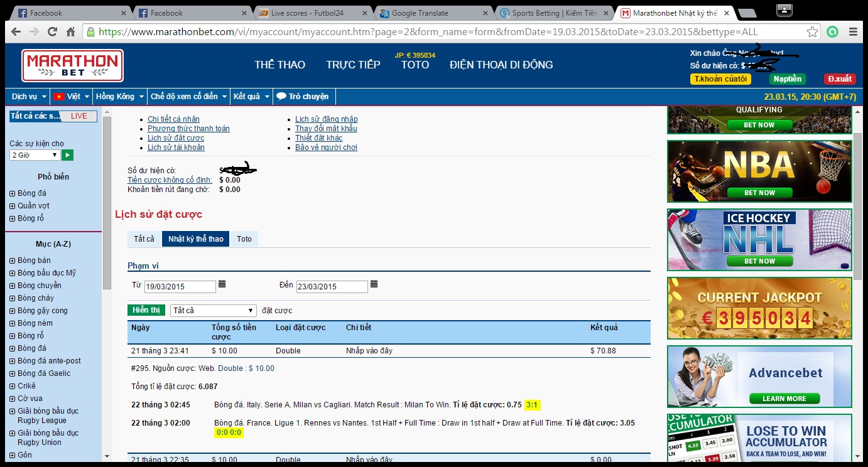Screen dimensions: 868x467
Task: Click the browser address bar URL
Action: [428, 32]
